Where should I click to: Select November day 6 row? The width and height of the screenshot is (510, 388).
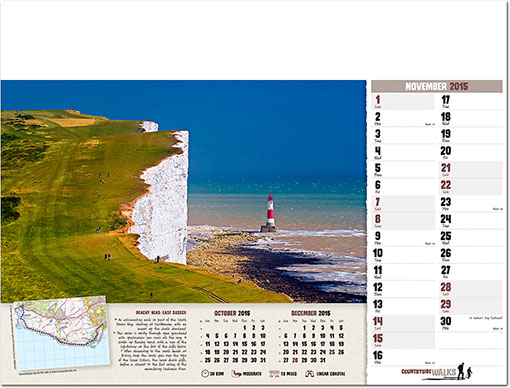403,186
